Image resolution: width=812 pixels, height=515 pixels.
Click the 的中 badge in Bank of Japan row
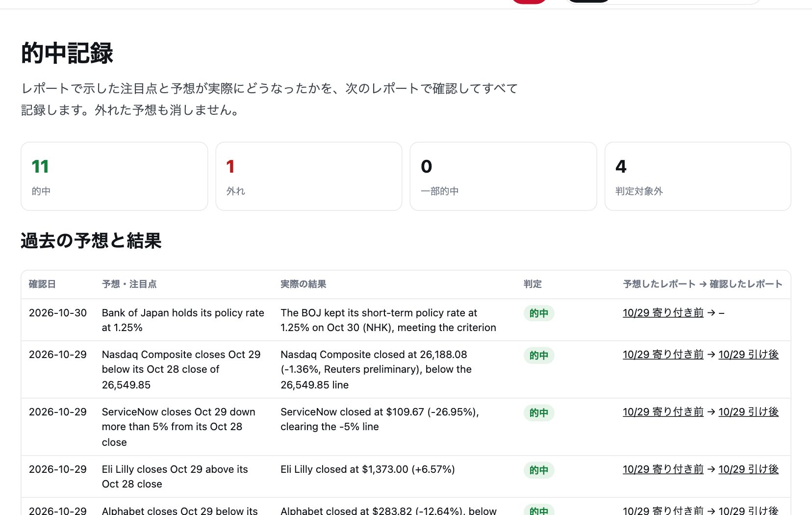point(539,313)
